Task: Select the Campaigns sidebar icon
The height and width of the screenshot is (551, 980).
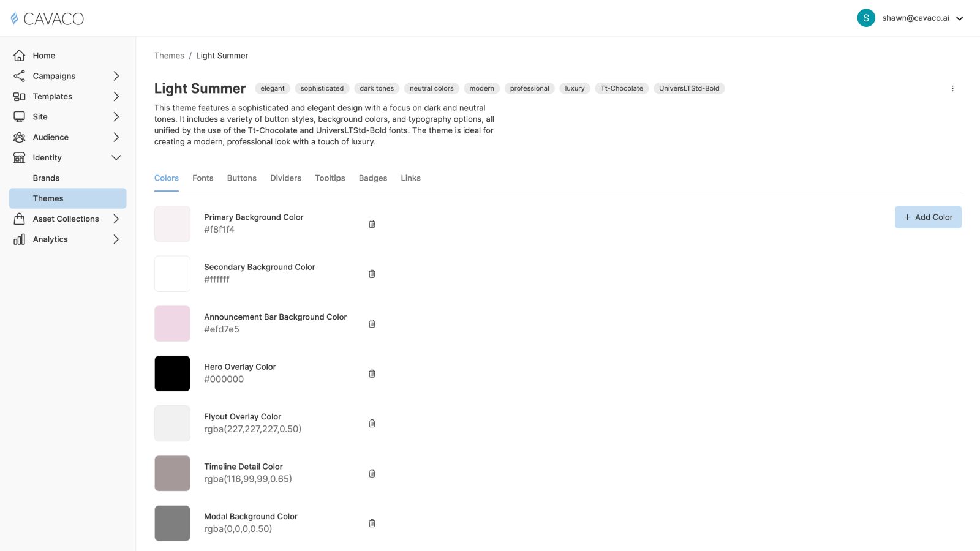Action: (x=19, y=76)
